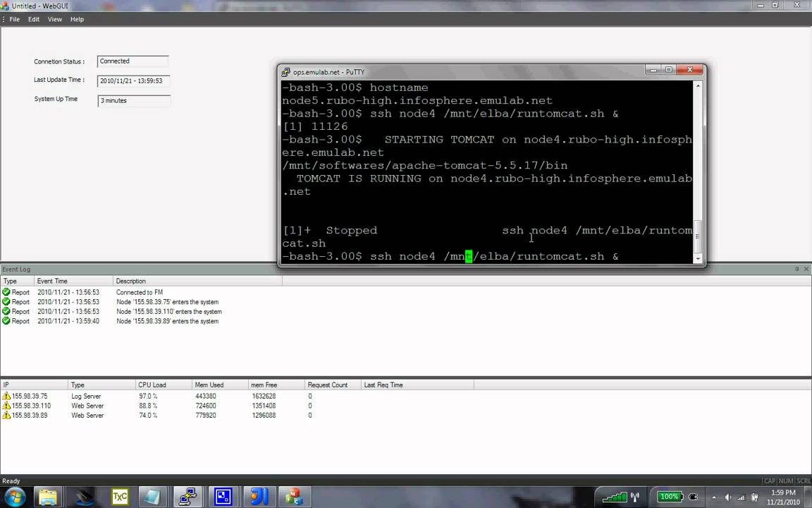Screen dimensions: 812x508
Task: Click the WebGUI title bar app icon
Action: 5,6
